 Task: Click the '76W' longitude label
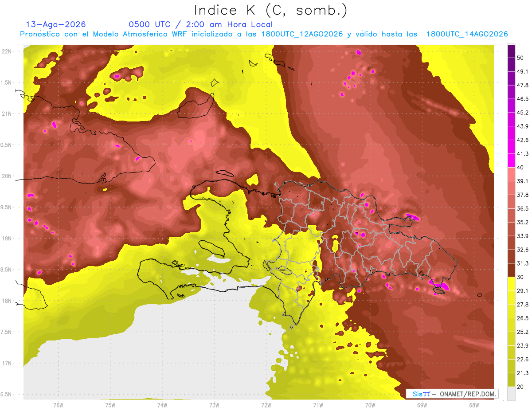(x=58, y=405)
